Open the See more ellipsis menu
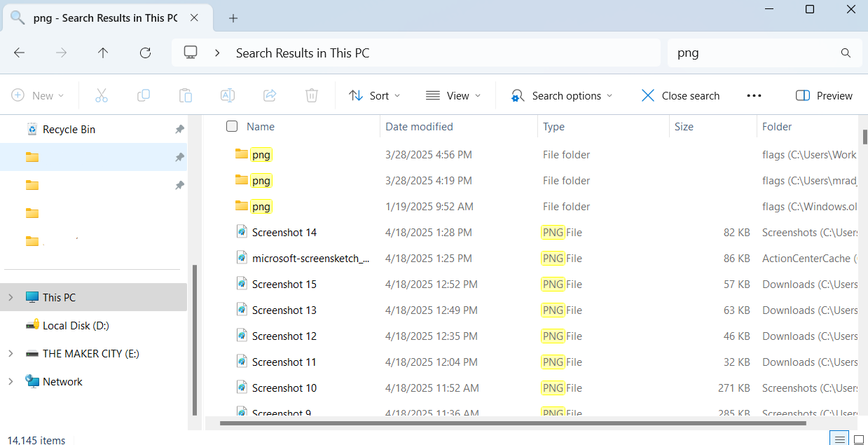The image size is (868, 445). pyautogui.click(x=754, y=95)
